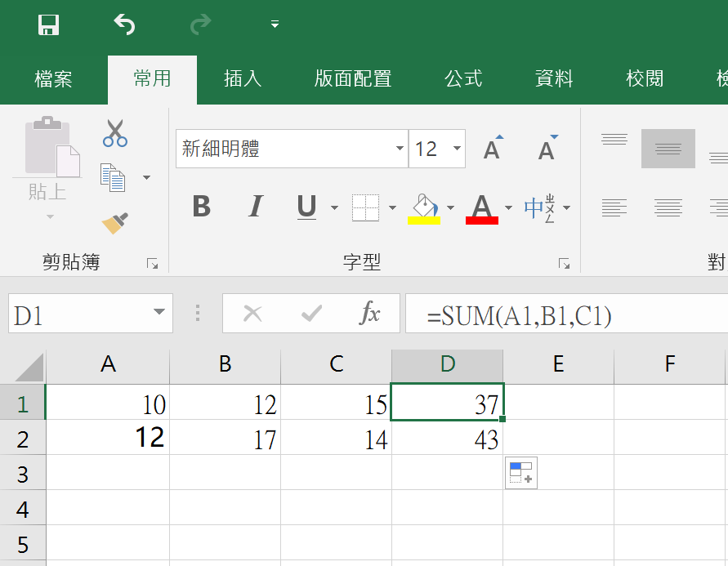This screenshot has height=566, width=728.
Task: Open the Name Box dropdown arrow
Action: pos(159,314)
